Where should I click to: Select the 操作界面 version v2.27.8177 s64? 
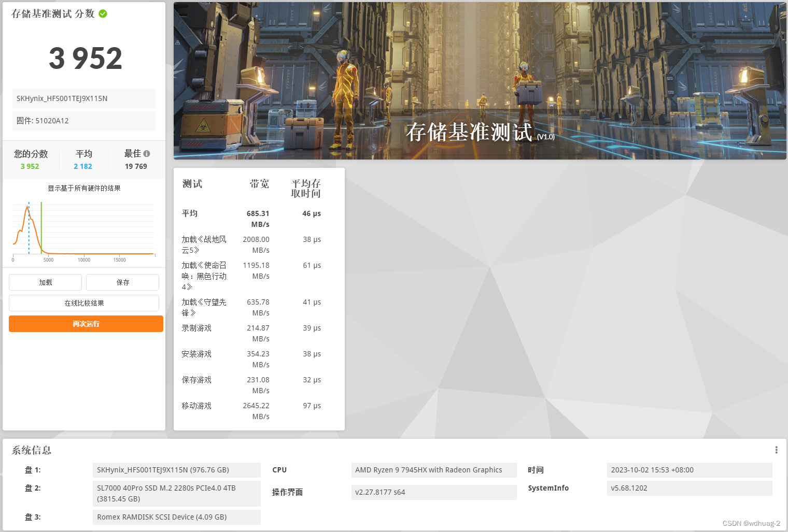coord(434,492)
